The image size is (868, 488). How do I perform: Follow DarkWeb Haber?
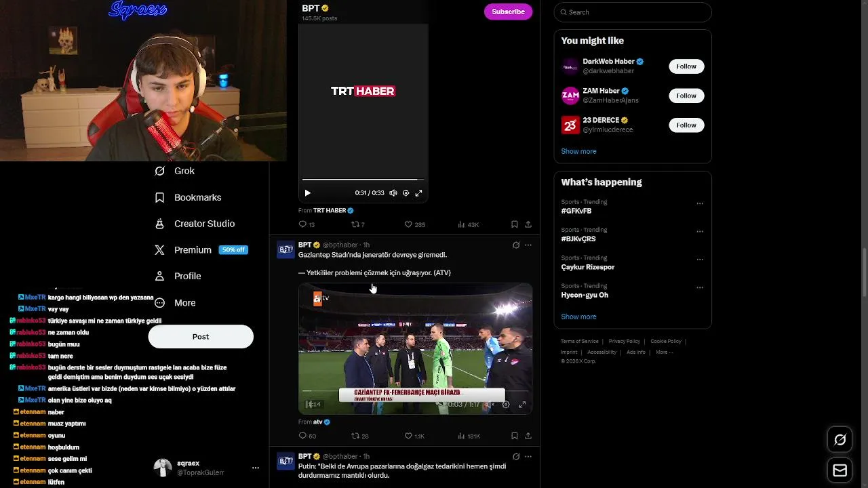[686, 66]
